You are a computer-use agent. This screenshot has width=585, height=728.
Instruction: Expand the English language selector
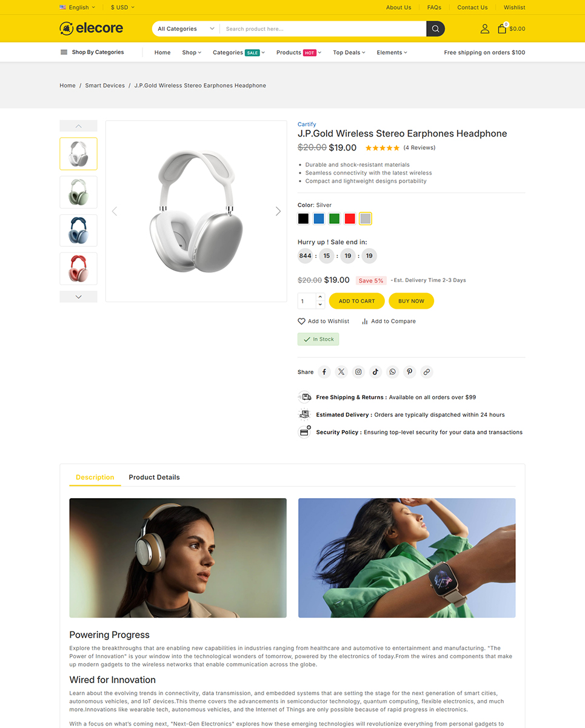78,7
